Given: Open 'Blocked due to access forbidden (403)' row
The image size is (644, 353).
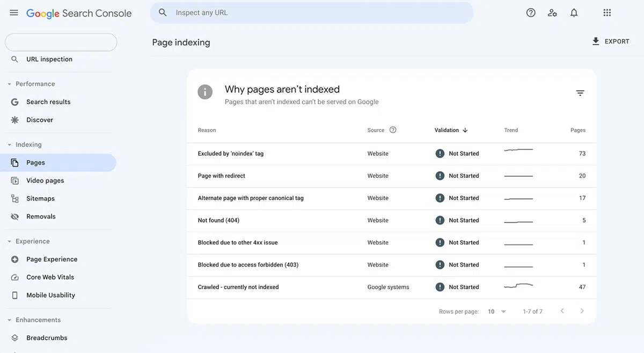Looking at the screenshot, I should click(x=391, y=265).
